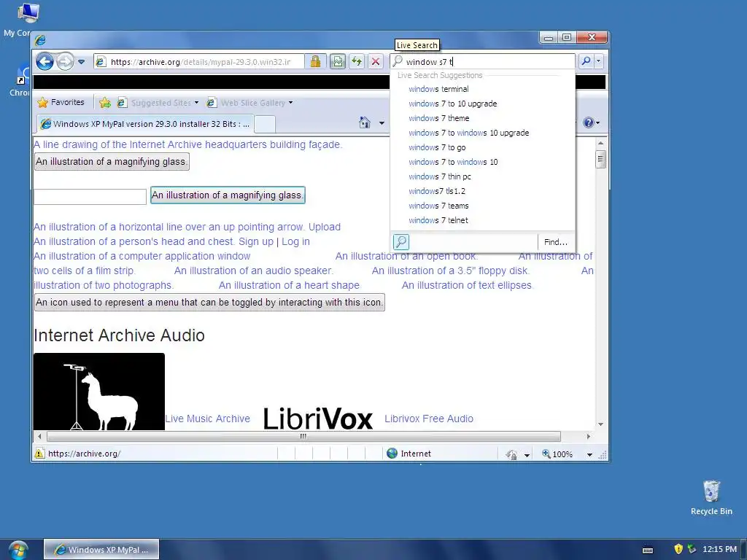Click the horizontal scrollbar right arrow

click(589, 436)
